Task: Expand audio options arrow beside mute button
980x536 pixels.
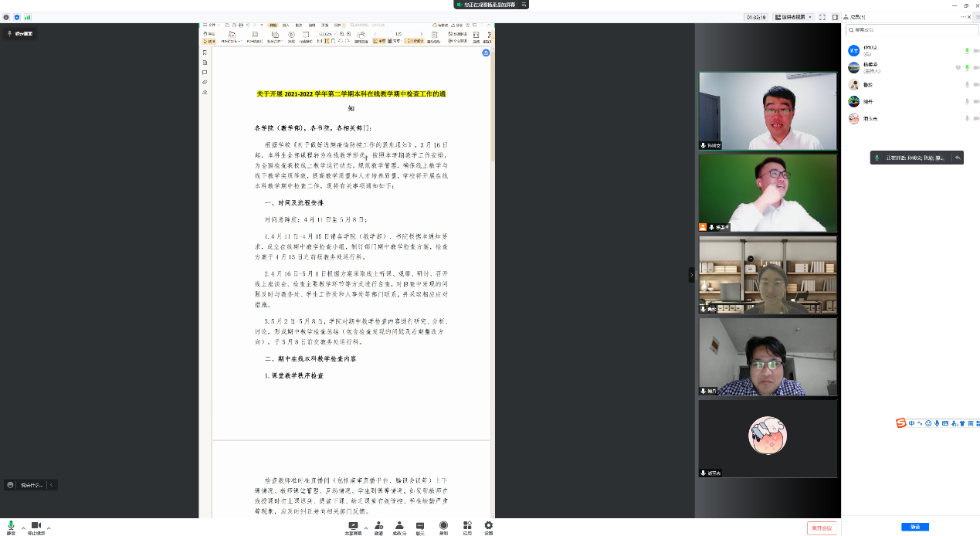Action: click(23, 529)
